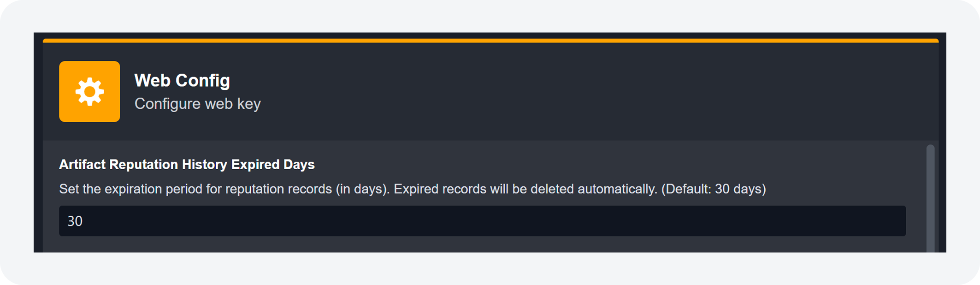Click the 'Configure web key' subtitle

pos(197,104)
